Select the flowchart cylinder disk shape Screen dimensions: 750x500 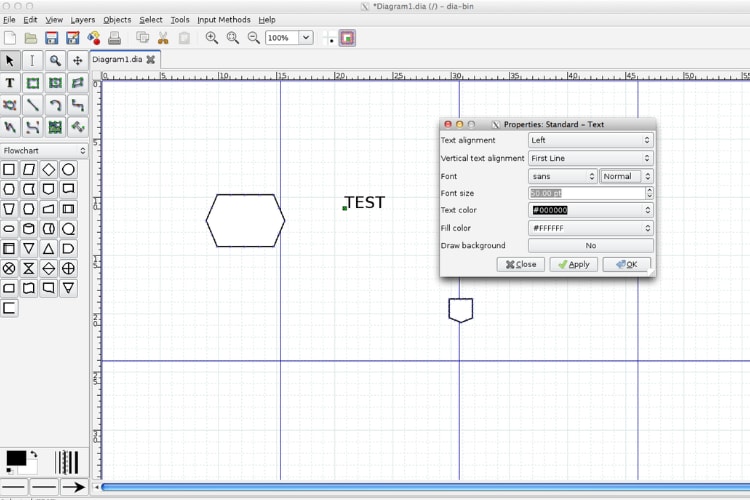29,229
